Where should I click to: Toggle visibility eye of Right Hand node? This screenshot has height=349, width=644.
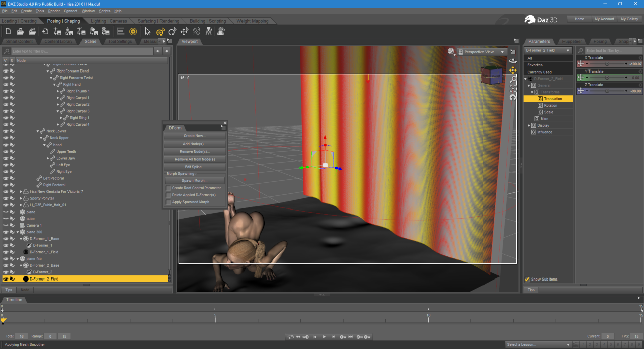[x=6, y=84]
